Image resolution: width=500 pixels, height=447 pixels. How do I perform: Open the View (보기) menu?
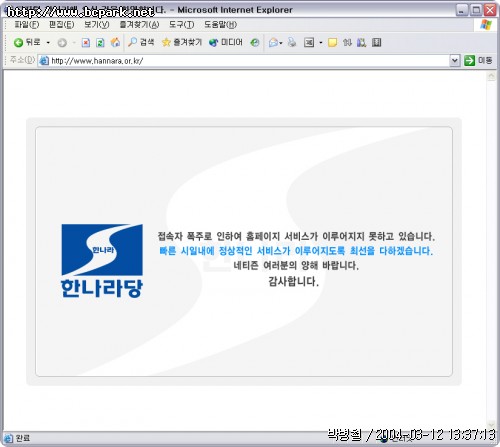(x=97, y=25)
